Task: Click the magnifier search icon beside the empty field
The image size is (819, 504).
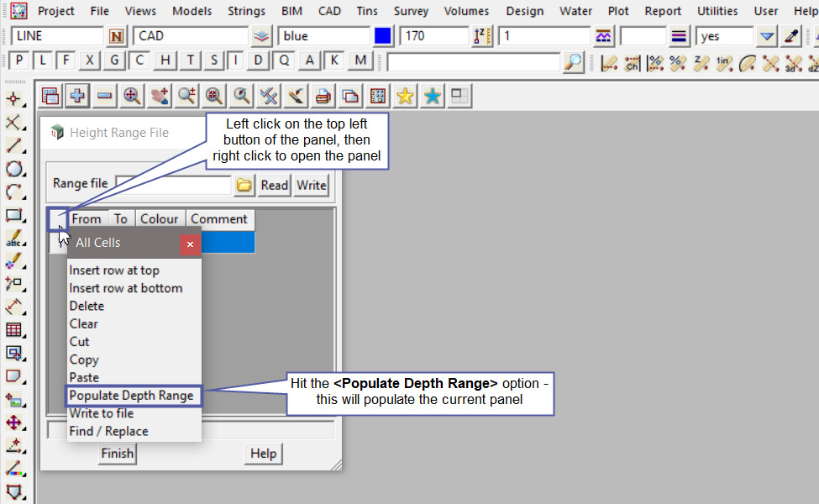Action: (x=573, y=61)
